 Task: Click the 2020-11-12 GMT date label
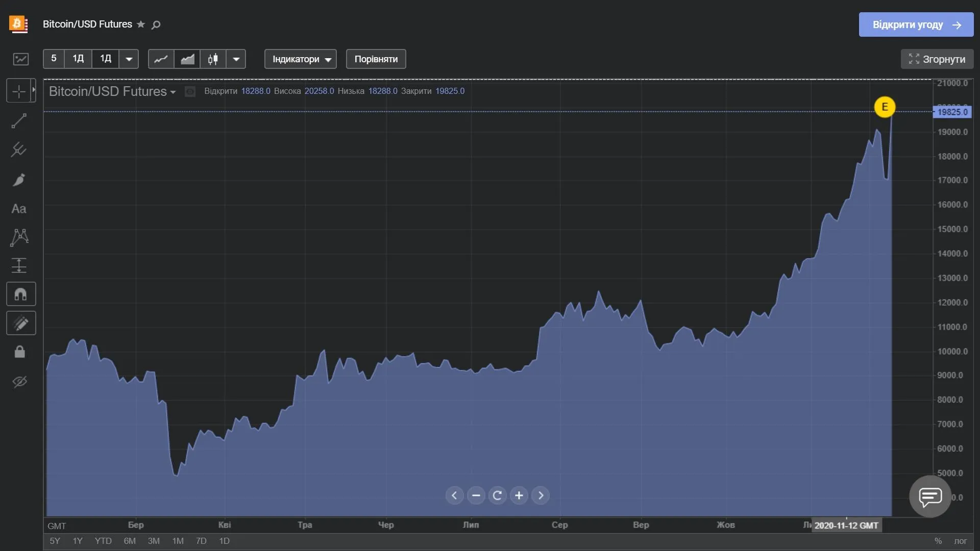pos(846,525)
